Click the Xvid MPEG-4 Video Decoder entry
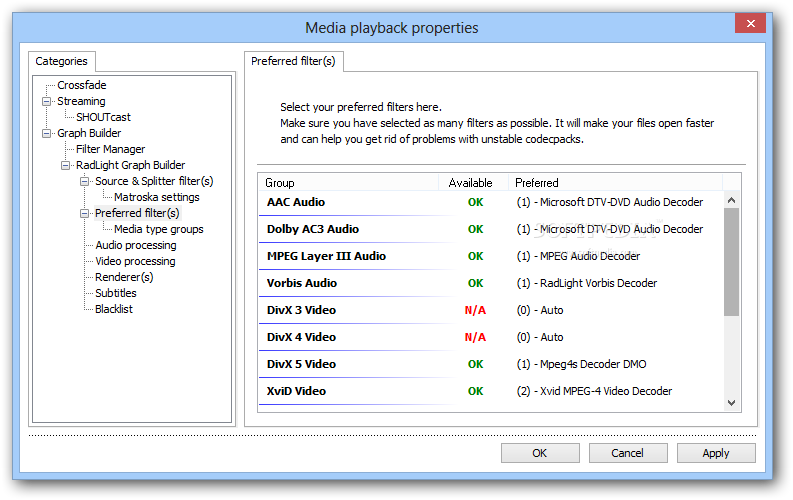This screenshot has width=793, height=500. (x=594, y=391)
